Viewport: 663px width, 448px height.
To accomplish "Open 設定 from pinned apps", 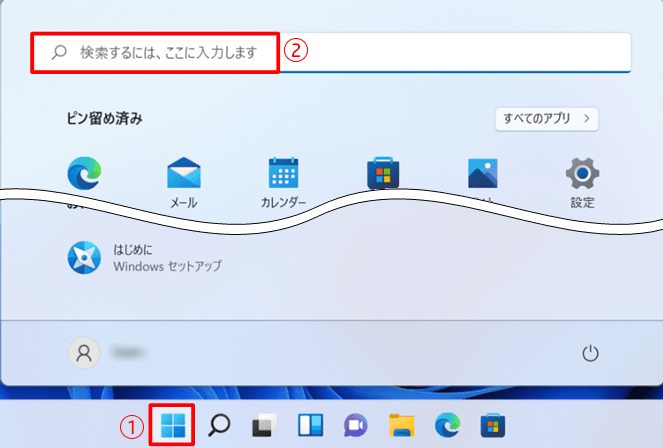I will coord(582,175).
